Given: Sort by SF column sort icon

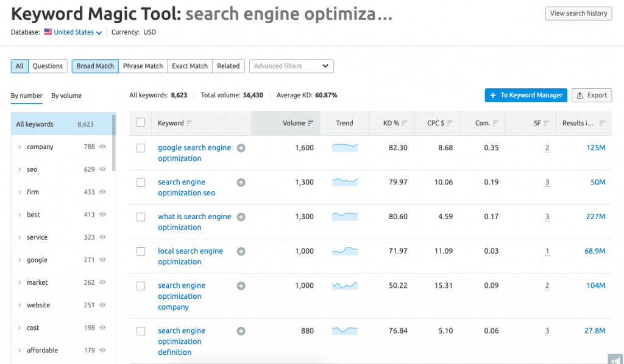Looking at the screenshot, I should [x=547, y=123].
